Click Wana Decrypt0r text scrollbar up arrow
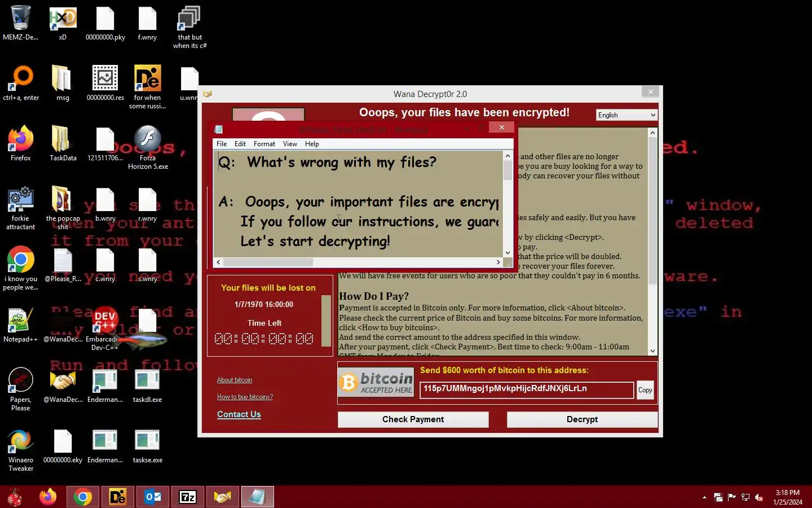Viewport: 812px width, 508px height. click(x=653, y=133)
